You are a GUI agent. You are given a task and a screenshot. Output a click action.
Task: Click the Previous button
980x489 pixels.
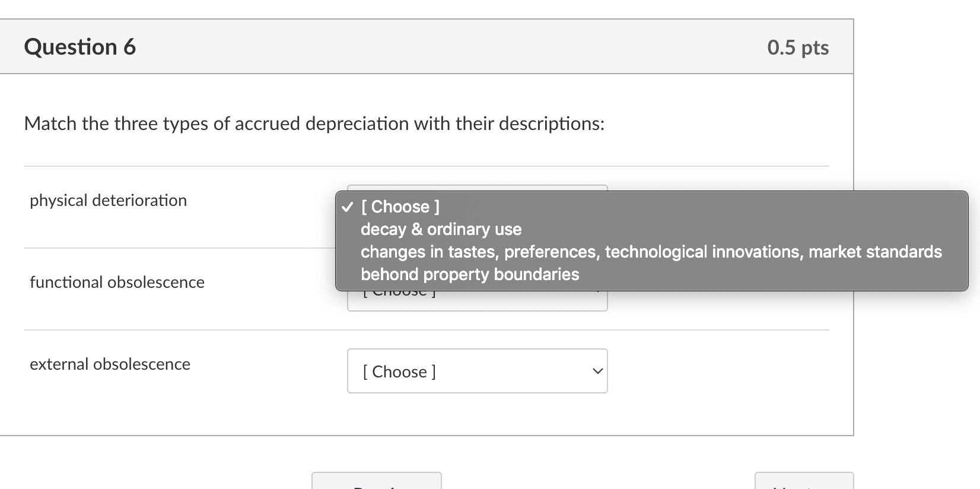[377, 483]
